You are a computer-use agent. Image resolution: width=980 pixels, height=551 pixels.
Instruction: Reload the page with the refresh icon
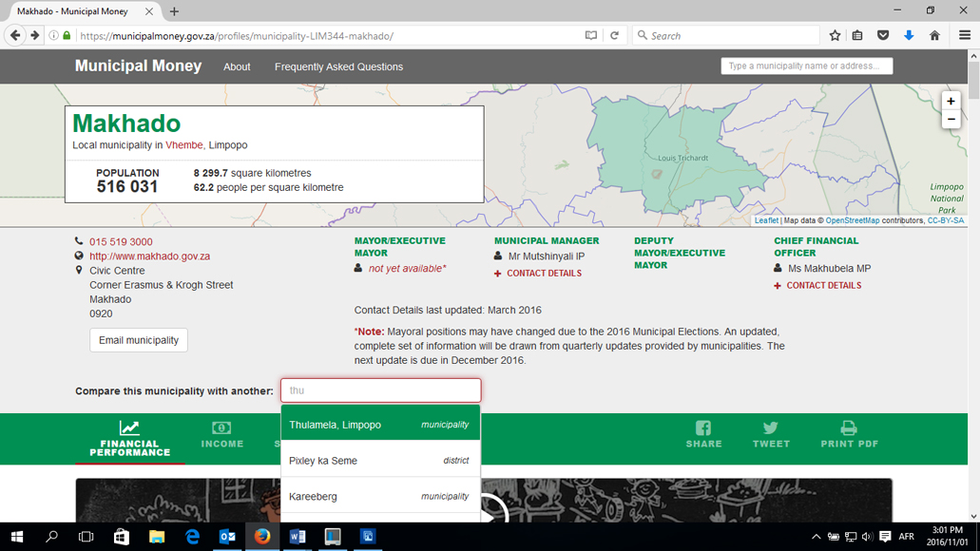(614, 35)
